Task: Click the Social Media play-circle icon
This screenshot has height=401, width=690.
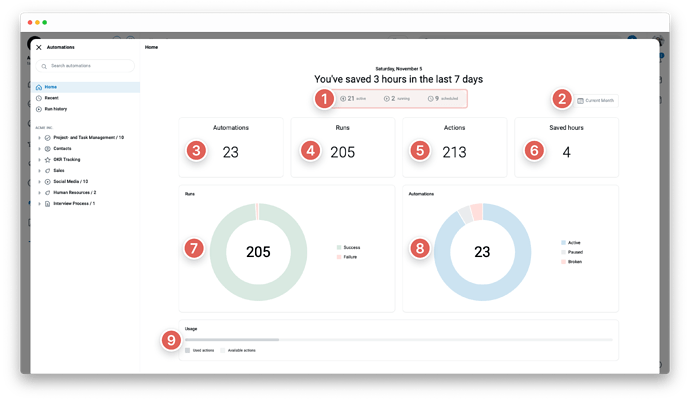Action: [x=48, y=182]
